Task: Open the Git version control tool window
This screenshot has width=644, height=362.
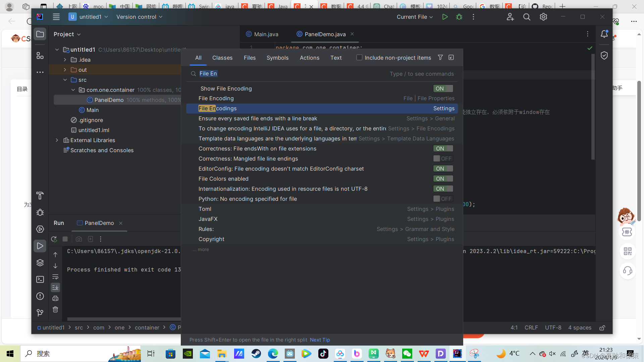Action: (x=40, y=313)
